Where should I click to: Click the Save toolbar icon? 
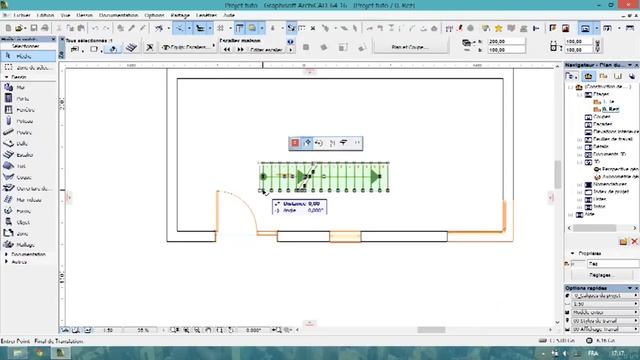pyautogui.click(x=34, y=28)
